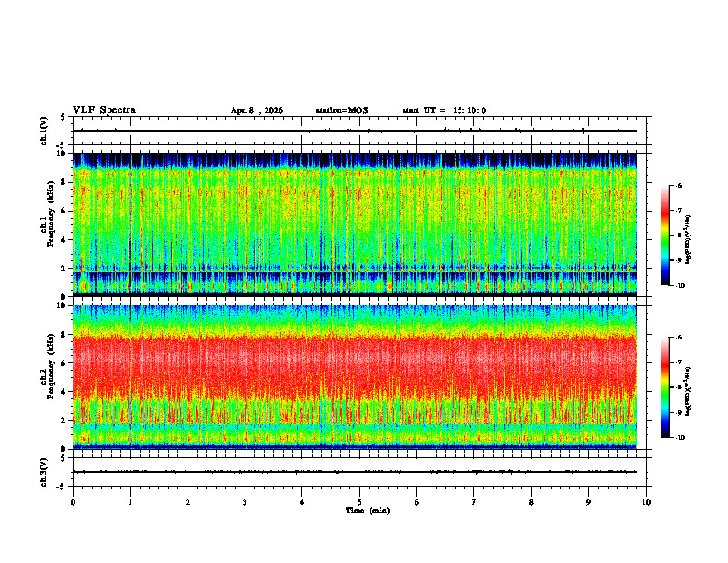Select the date text Apr. 8, 2026
The height and width of the screenshot is (563, 728).
pyautogui.click(x=256, y=110)
